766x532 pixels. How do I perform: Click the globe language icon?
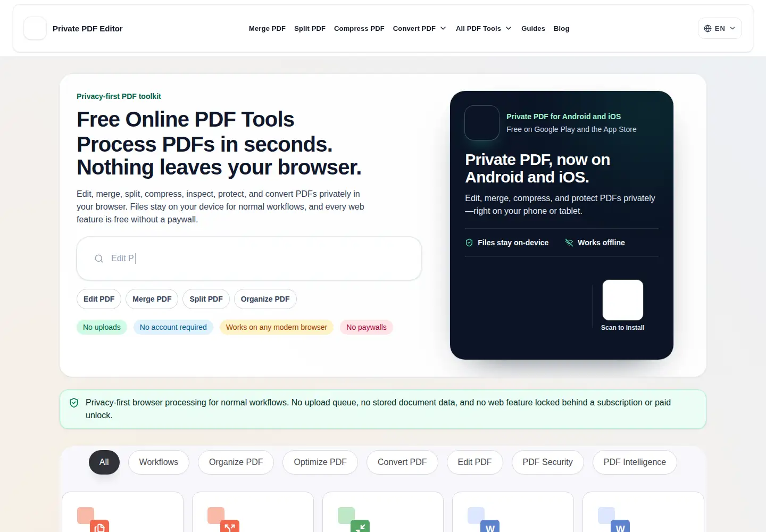pos(707,29)
